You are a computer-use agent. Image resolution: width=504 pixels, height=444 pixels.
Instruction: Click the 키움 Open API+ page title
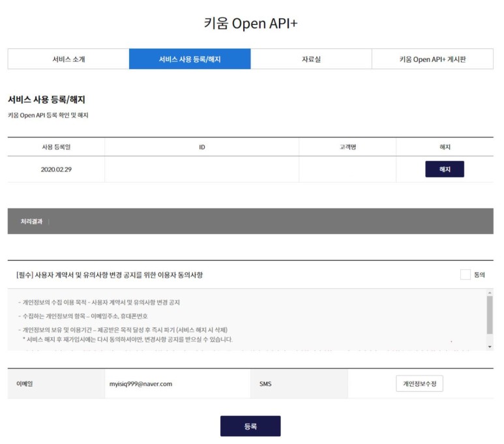point(251,23)
